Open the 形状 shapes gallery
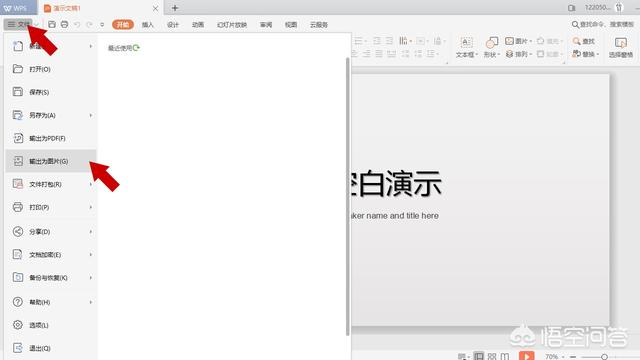Screen dimensions: 640x360 [491, 47]
